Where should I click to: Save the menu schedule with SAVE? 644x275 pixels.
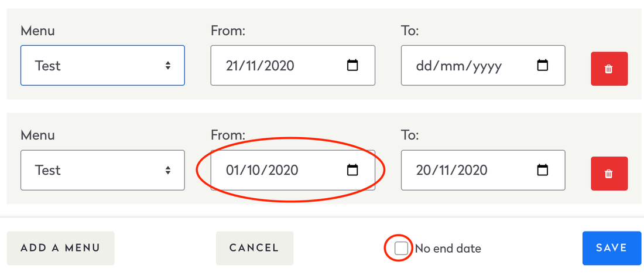[x=611, y=248]
